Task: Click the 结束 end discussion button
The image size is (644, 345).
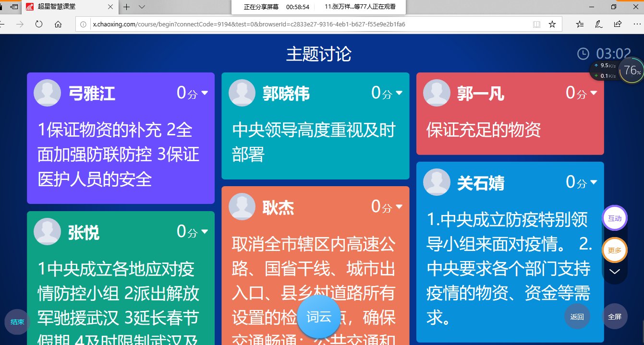Action: click(17, 322)
